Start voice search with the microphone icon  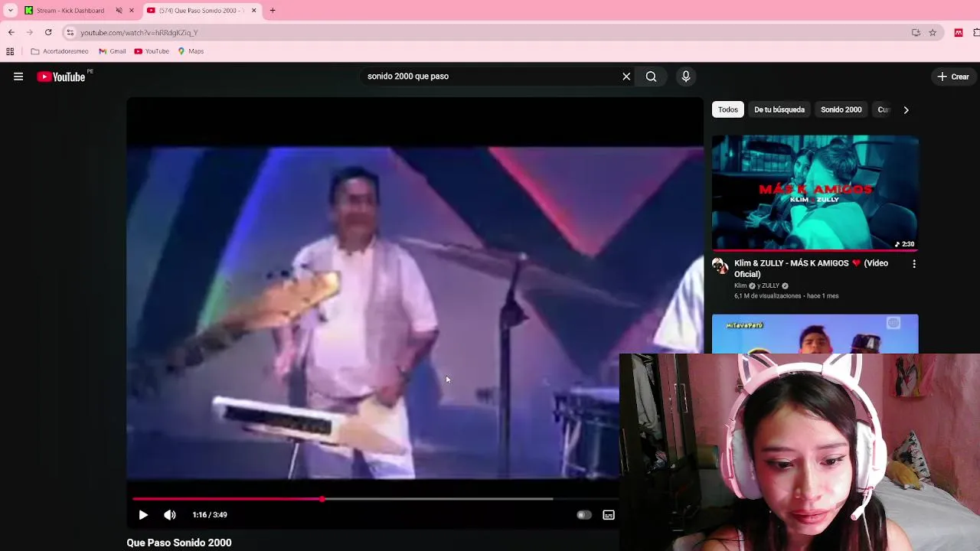pos(686,77)
